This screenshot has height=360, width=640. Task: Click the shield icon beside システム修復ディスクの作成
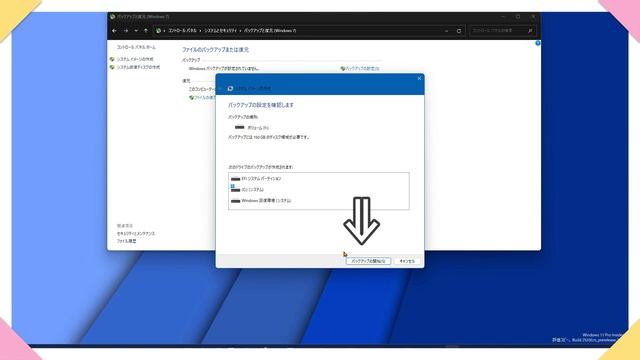112,67
